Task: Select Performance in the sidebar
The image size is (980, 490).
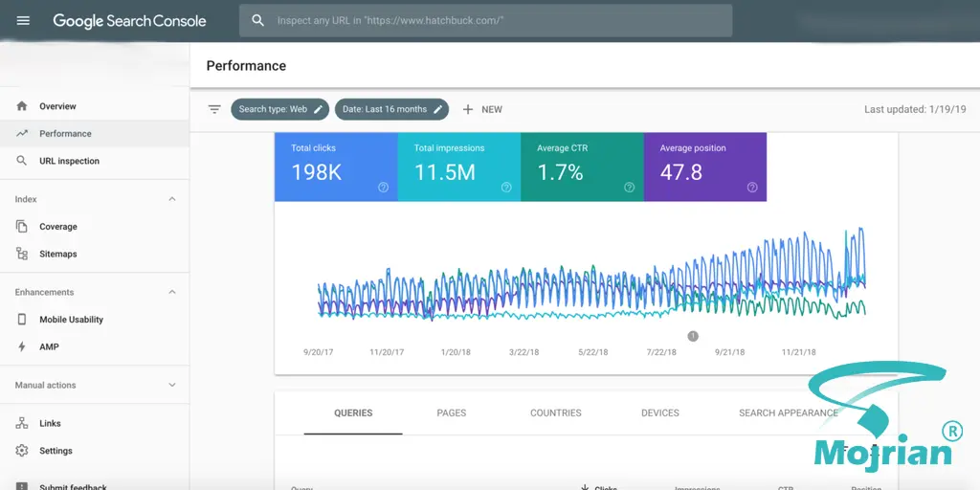Action: pos(95,133)
